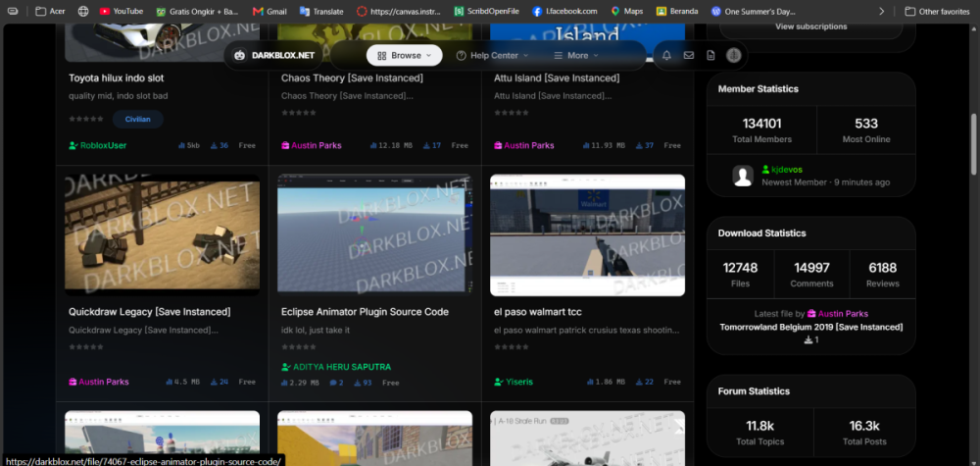Open the user avatar menu
Screen dimensions: 980x466
click(x=733, y=55)
